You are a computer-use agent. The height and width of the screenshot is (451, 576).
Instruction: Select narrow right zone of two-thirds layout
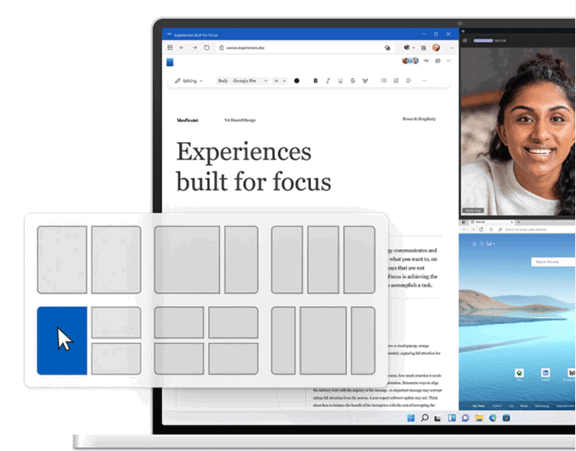pyautogui.click(x=241, y=260)
